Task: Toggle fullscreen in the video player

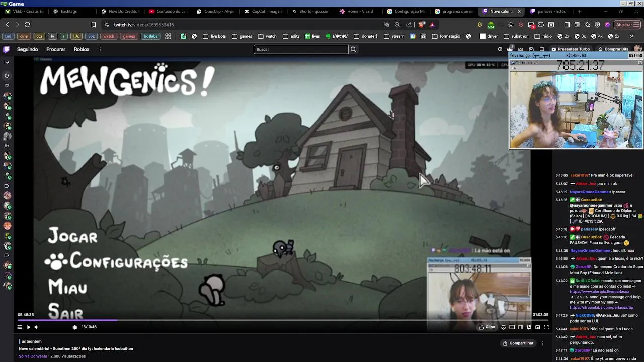Action: [546, 327]
